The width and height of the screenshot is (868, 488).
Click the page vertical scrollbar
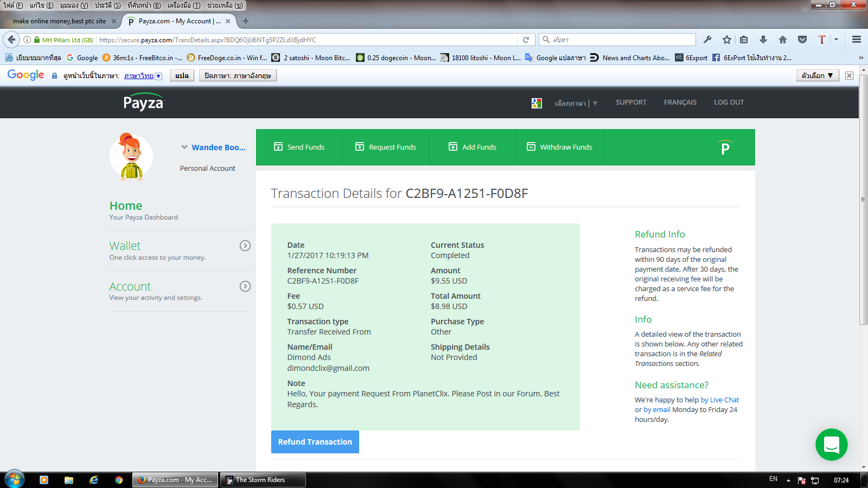pyautogui.click(x=863, y=200)
